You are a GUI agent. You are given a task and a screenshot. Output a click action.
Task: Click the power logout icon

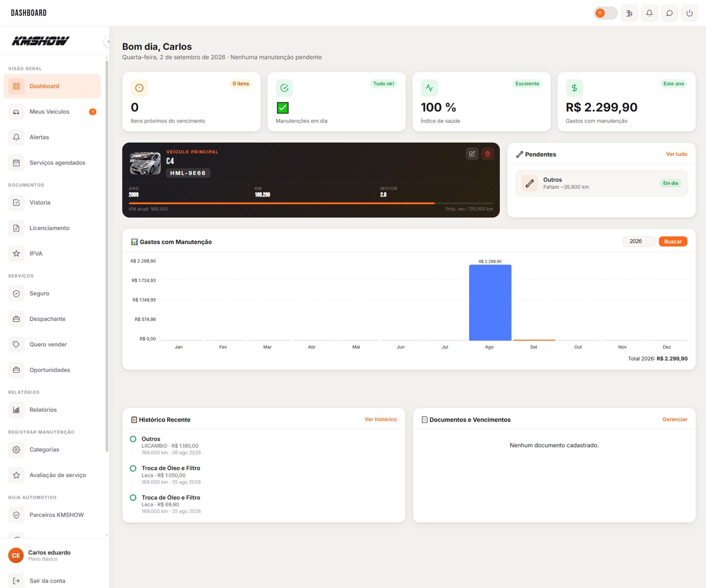pos(689,13)
